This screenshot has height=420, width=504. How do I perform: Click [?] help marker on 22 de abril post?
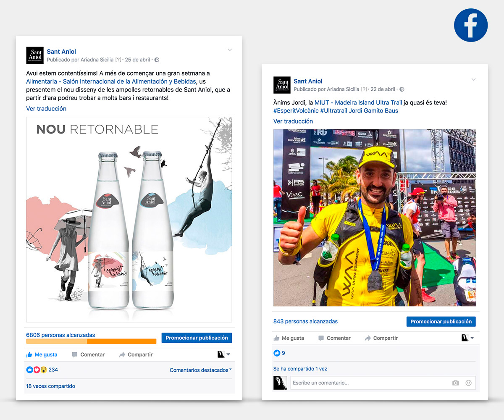pos(364,89)
